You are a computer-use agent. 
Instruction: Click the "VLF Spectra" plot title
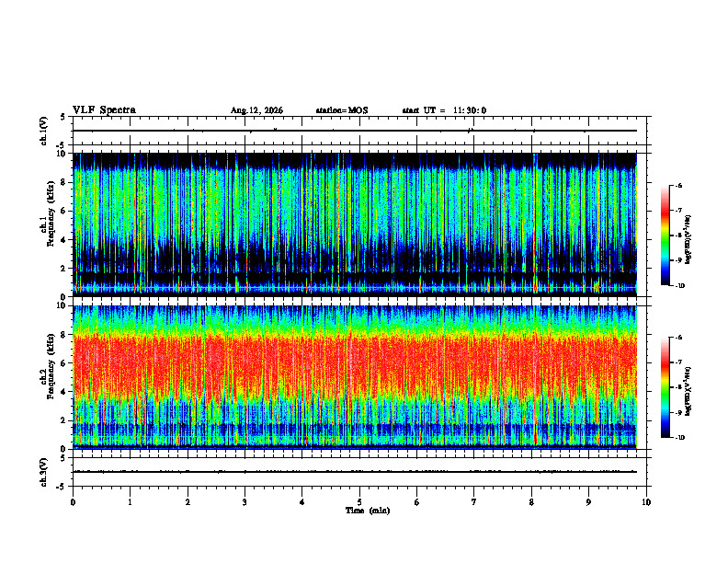104,110
